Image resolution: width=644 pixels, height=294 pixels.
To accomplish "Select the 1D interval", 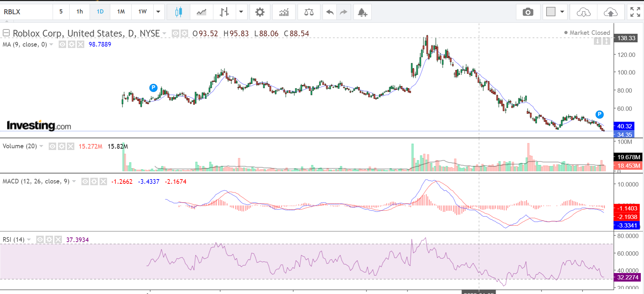I will pyautogui.click(x=100, y=12).
